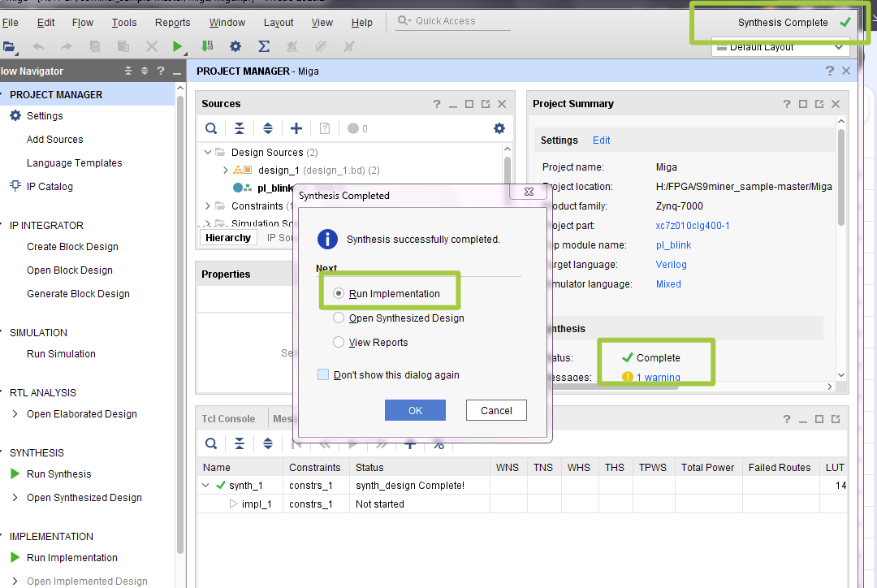Screen dimensions: 877x588
Task: Click Run Simulation in navigator
Action: click(61, 353)
